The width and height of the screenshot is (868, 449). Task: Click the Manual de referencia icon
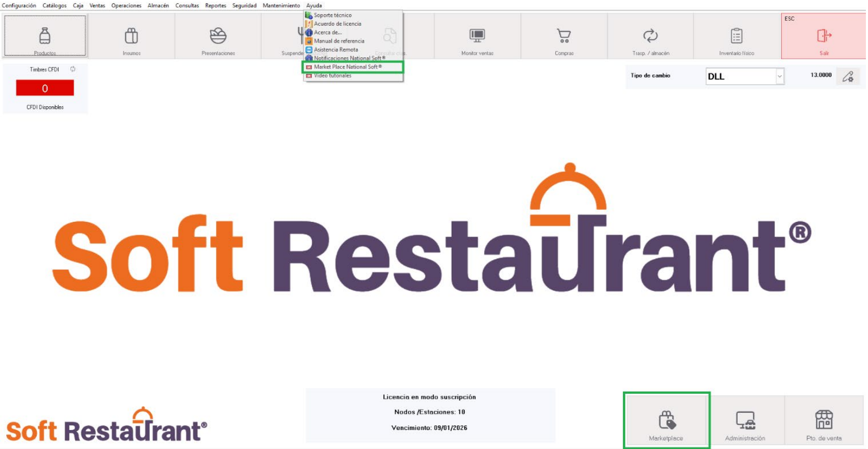pos(309,41)
